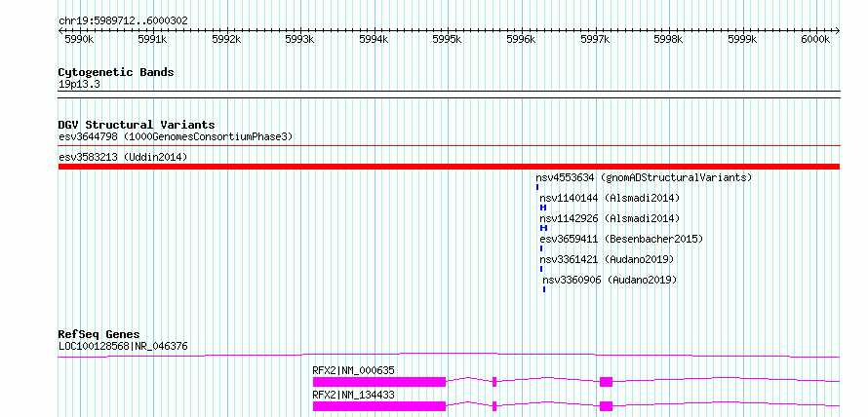
Task: Select the esv3583213 (Uddin2014) variant label
Action: tap(123, 158)
